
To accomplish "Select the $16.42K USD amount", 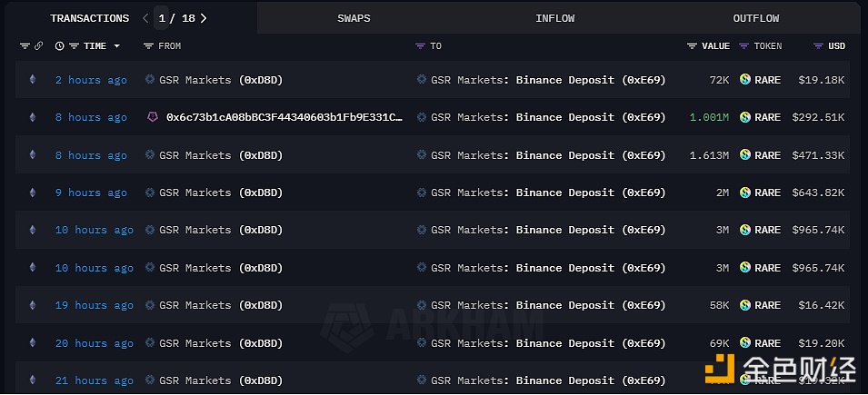I will (822, 305).
